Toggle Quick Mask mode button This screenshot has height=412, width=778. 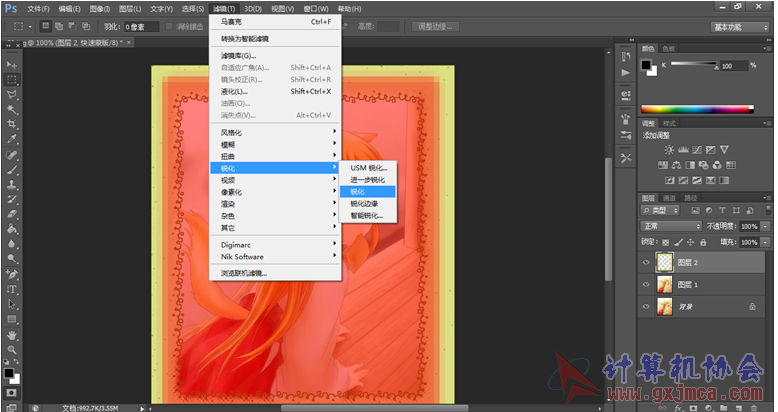(x=11, y=393)
